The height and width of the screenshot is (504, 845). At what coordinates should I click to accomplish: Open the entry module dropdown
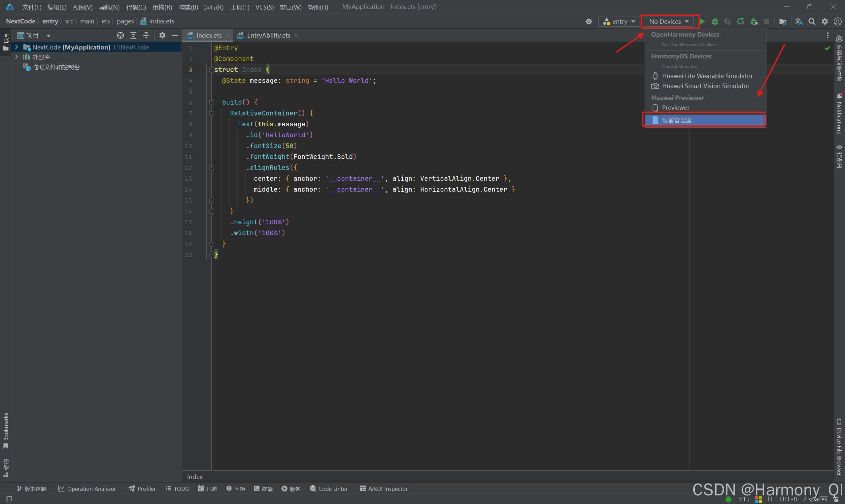coord(619,21)
